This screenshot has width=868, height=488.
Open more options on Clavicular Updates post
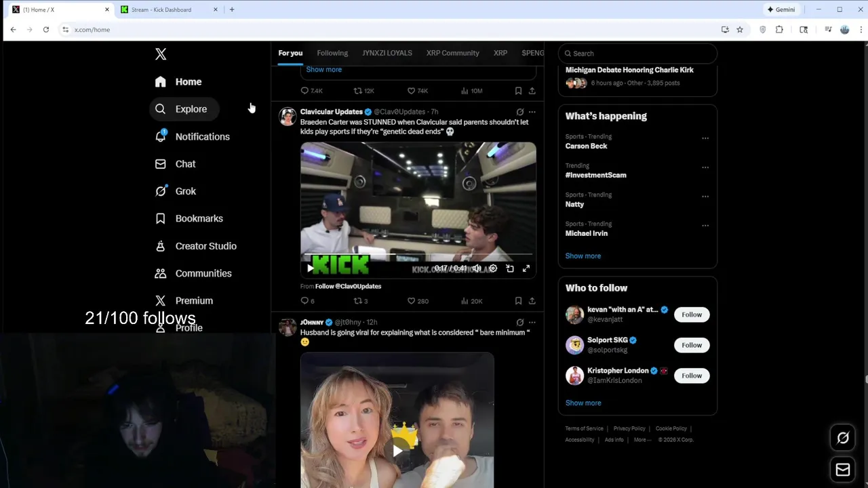[x=532, y=112]
